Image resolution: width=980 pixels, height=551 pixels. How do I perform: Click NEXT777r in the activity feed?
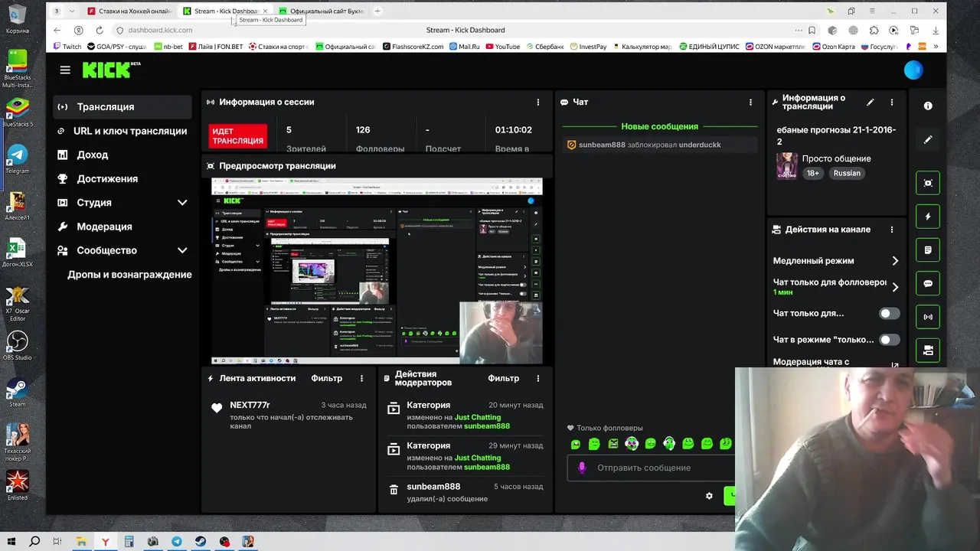[x=250, y=405]
